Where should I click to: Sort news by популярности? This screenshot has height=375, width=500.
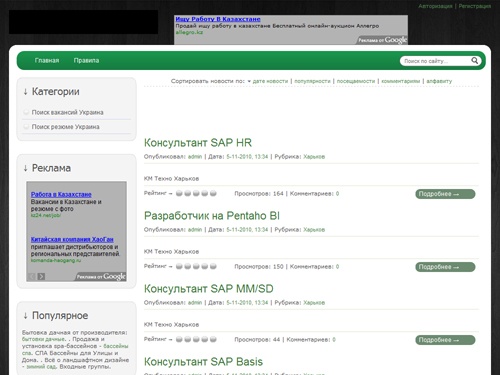pos(312,81)
